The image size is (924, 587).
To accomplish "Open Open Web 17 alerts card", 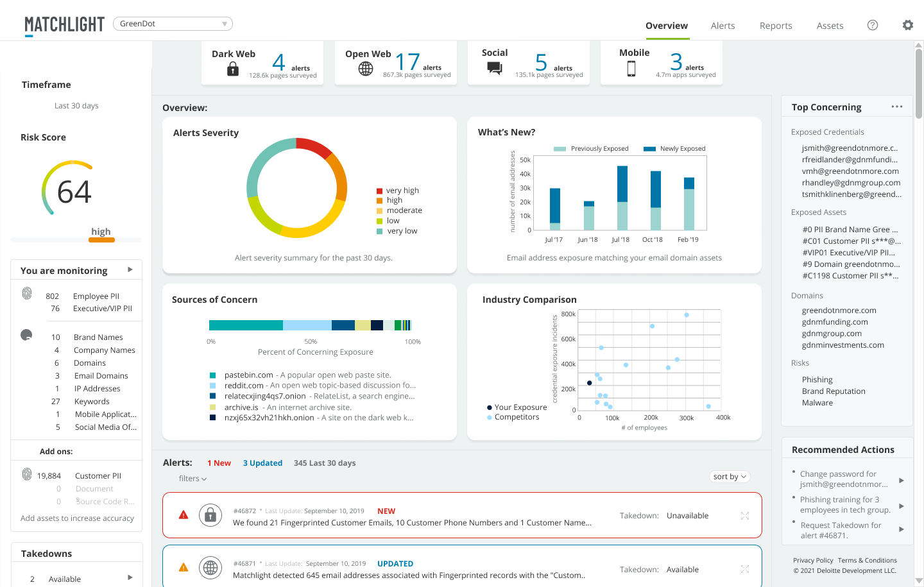I will click(x=396, y=63).
